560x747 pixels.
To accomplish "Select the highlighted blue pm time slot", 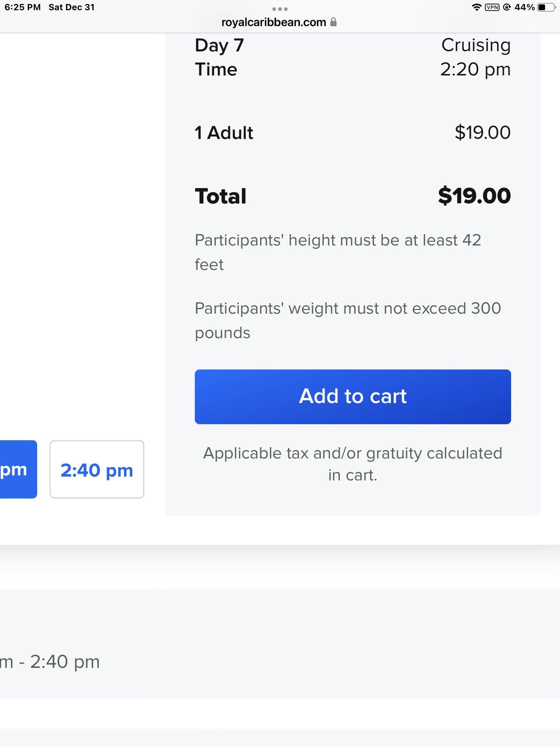I will point(18,469).
